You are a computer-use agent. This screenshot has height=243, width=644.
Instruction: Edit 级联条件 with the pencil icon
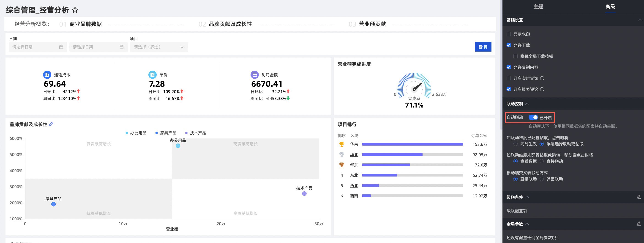pyautogui.click(x=639, y=197)
